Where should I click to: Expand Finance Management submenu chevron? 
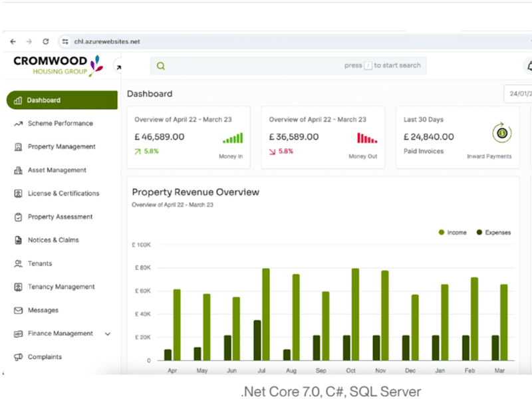pos(108,334)
